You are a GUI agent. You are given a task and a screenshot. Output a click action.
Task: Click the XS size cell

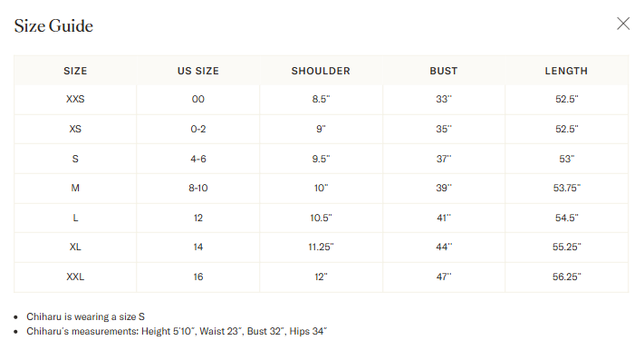[75, 129]
